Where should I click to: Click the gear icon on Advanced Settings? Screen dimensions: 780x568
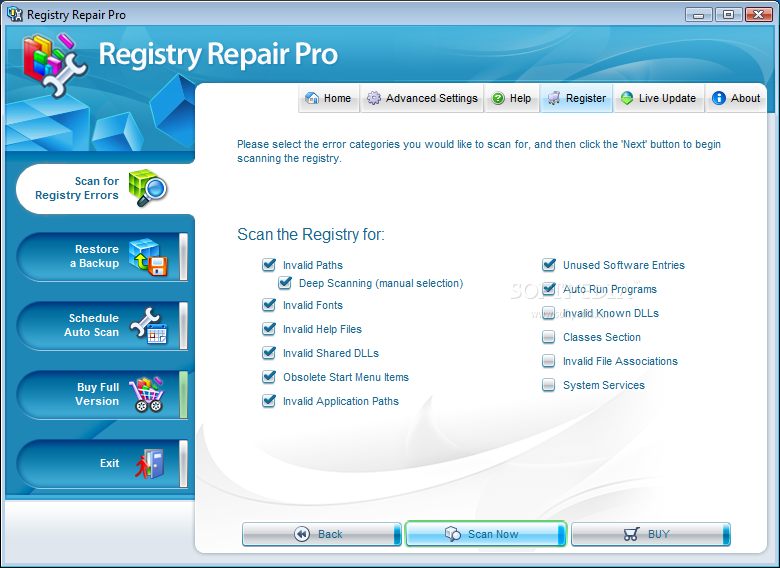374,98
